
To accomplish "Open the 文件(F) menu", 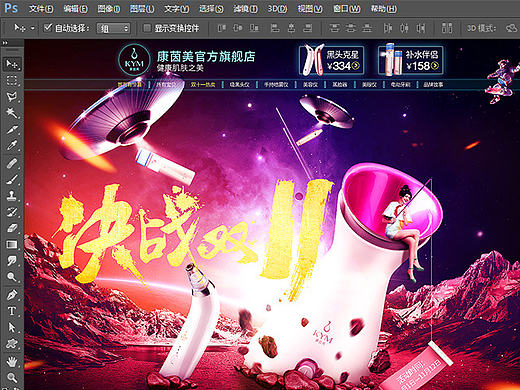I will (x=41, y=8).
